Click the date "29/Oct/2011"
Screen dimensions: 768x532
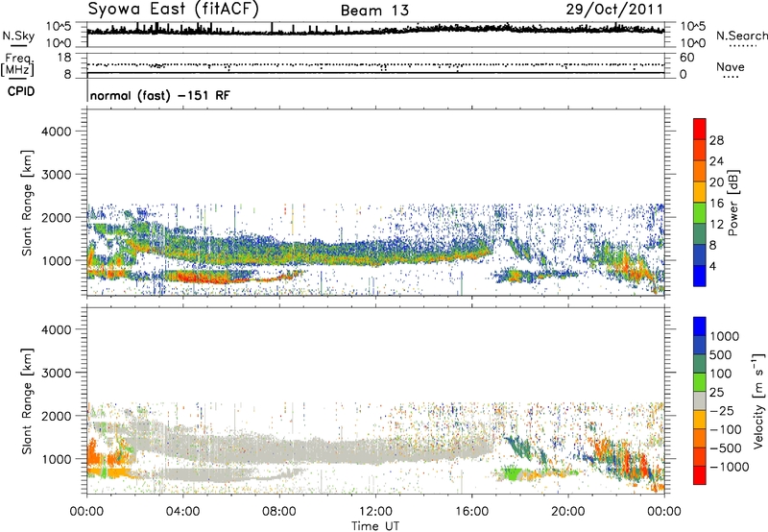[614, 10]
